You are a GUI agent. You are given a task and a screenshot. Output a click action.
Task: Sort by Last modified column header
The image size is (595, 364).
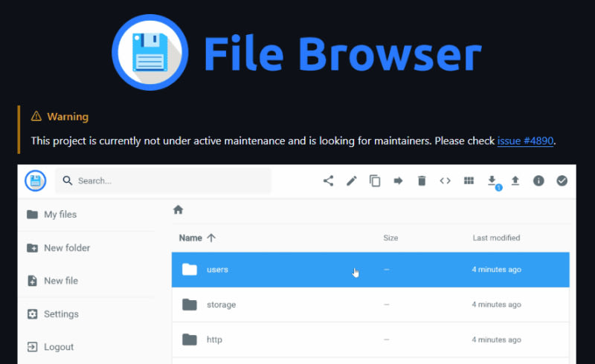[496, 238]
